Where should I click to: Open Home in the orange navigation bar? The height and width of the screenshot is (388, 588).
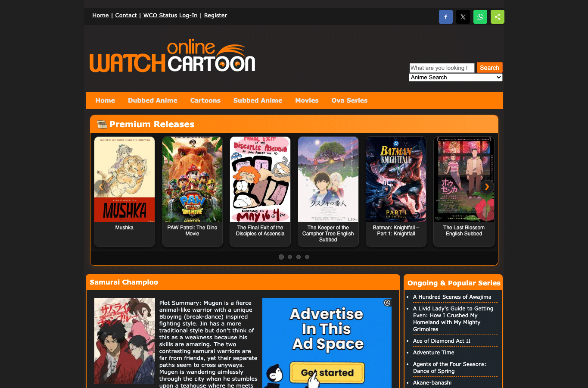[105, 100]
